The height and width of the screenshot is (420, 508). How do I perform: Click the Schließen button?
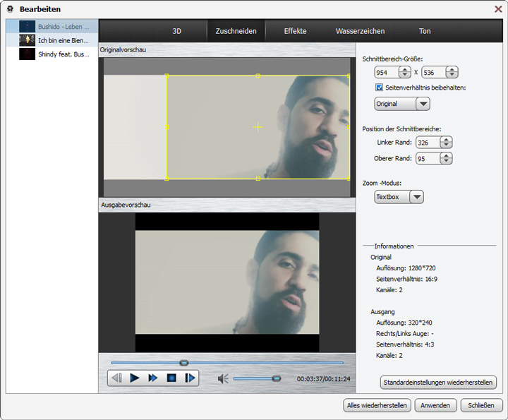point(481,405)
